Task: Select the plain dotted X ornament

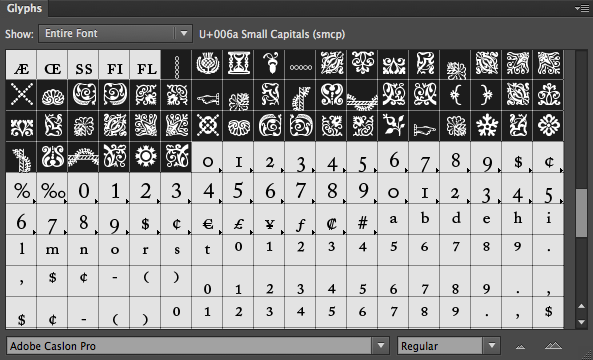Action: [x=21, y=95]
